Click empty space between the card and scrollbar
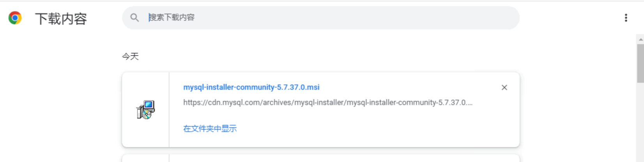 point(577,109)
